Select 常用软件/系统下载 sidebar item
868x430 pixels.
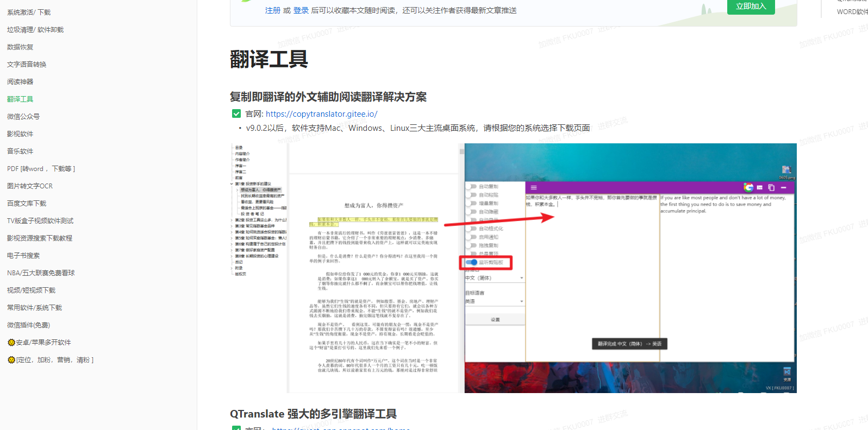(x=35, y=307)
